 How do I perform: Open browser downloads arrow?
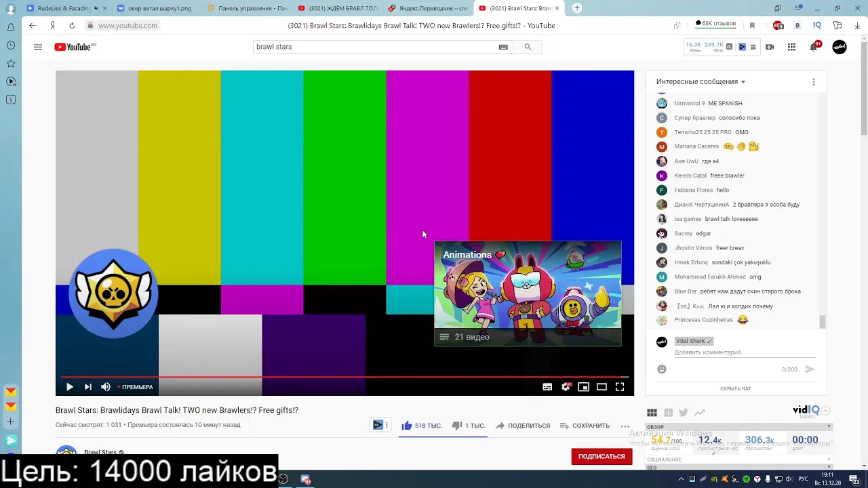click(x=856, y=26)
